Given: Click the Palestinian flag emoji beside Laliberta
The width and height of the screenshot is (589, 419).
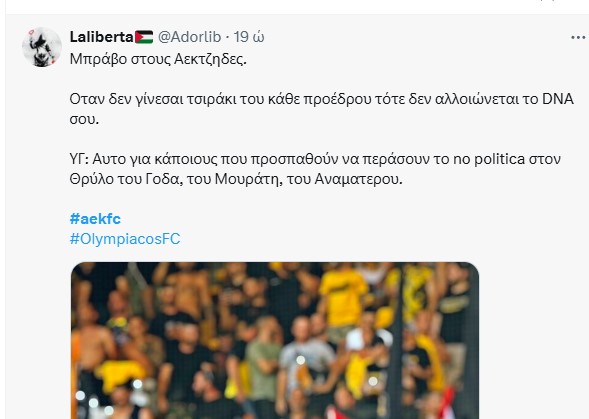Looking at the screenshot, I should point(144,37).
